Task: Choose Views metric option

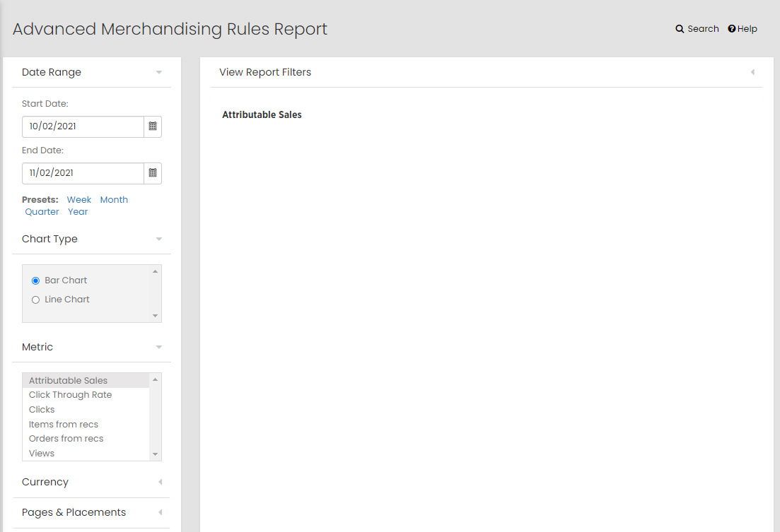Action: [x=86, y=454]
